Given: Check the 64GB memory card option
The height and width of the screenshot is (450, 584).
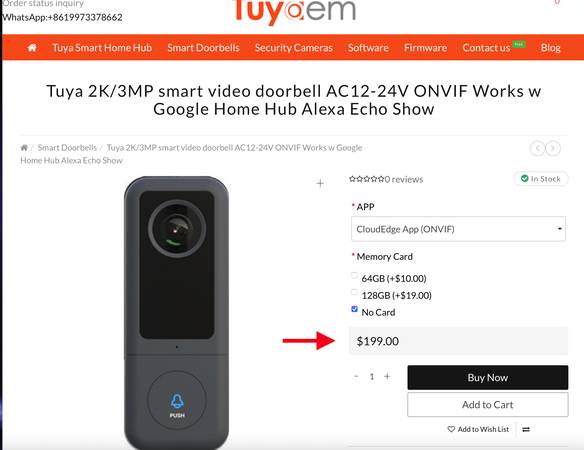Looking at the screenshot, I should (x=354, y=275).
